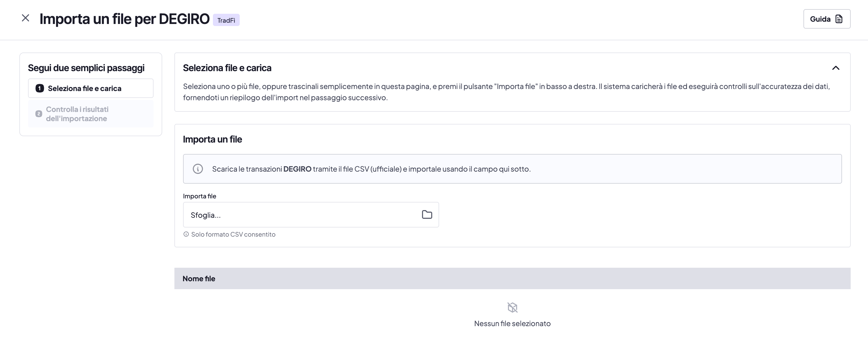The image size is (868, 358).
Task: Click the small info icon beside CSV hint
Action: pyautogui.click(x=186, y=234)
